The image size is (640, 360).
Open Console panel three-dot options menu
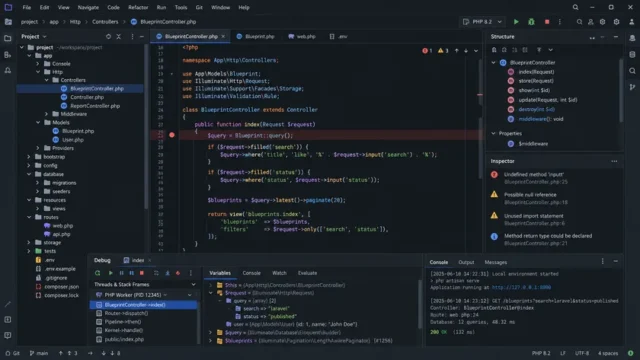[x=602, y=261]
